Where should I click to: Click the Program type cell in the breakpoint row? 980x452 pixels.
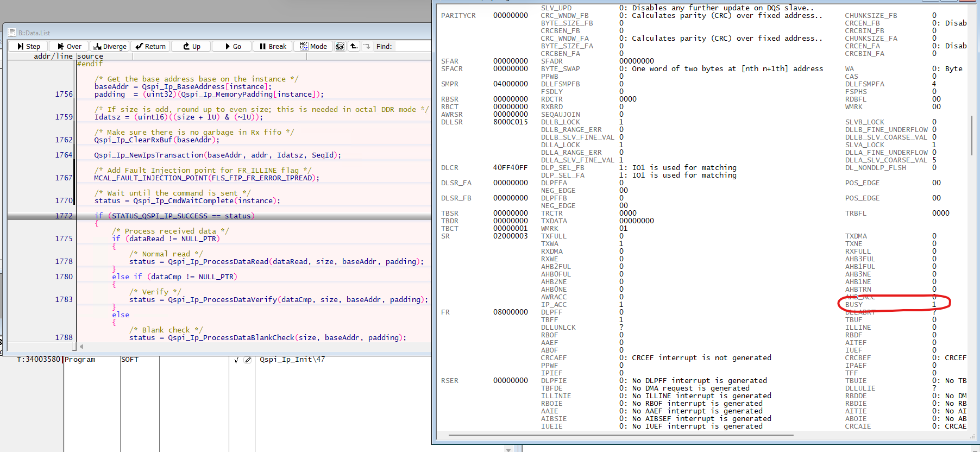80,360
